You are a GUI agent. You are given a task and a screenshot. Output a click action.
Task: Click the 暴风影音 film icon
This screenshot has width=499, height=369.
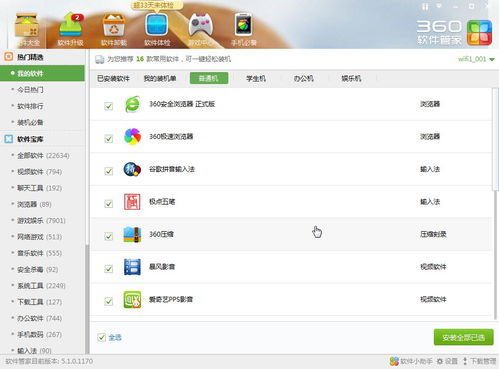(x=132, y=267)
